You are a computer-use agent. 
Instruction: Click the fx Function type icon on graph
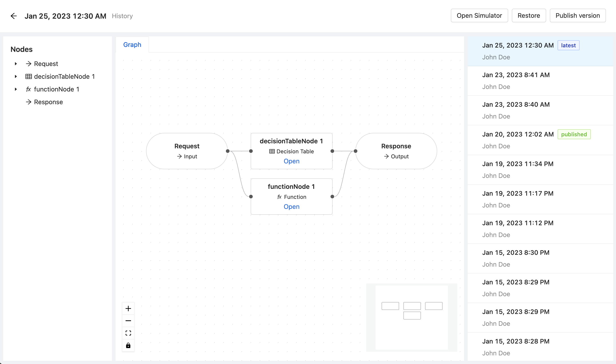279,197
